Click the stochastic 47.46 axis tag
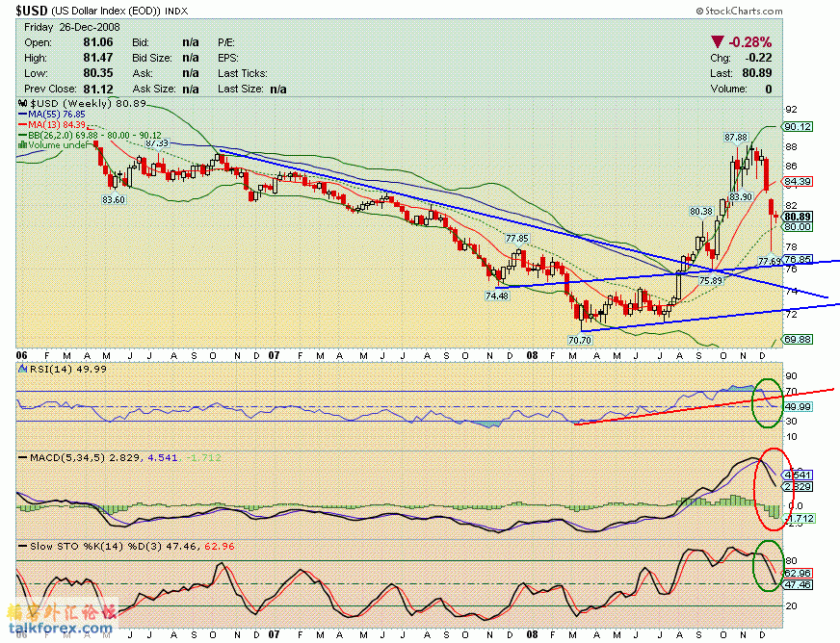The height and width of the screenshot is (643, 840). pos(798,584)
